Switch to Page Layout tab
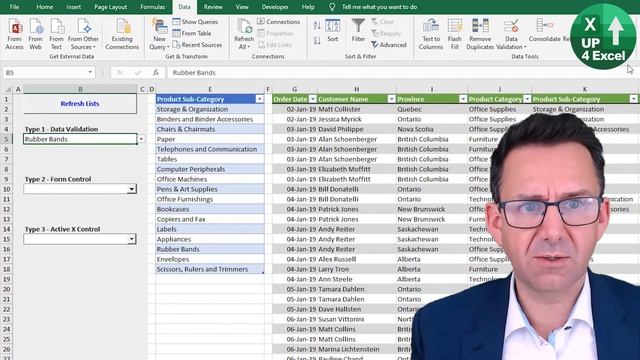 point(110,7)
